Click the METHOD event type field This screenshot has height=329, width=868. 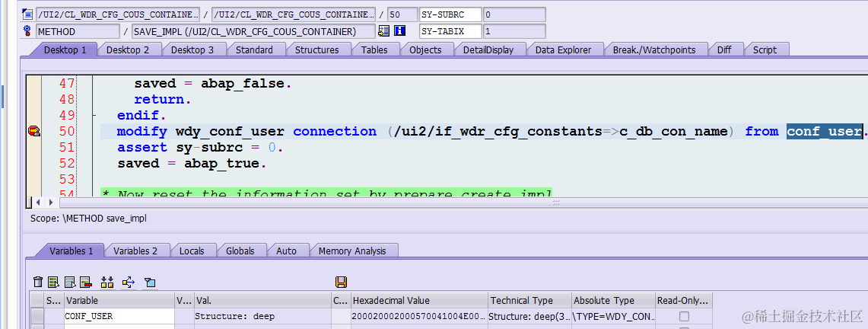78,31
